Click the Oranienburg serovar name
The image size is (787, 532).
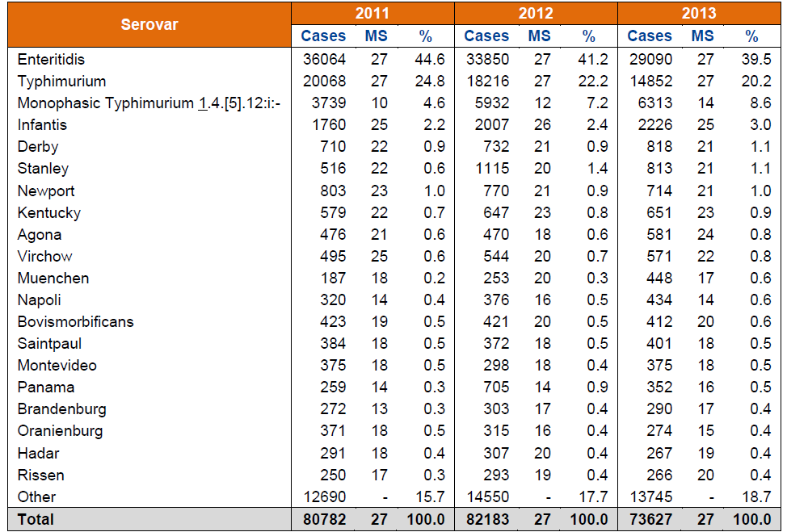click(60, 431)
